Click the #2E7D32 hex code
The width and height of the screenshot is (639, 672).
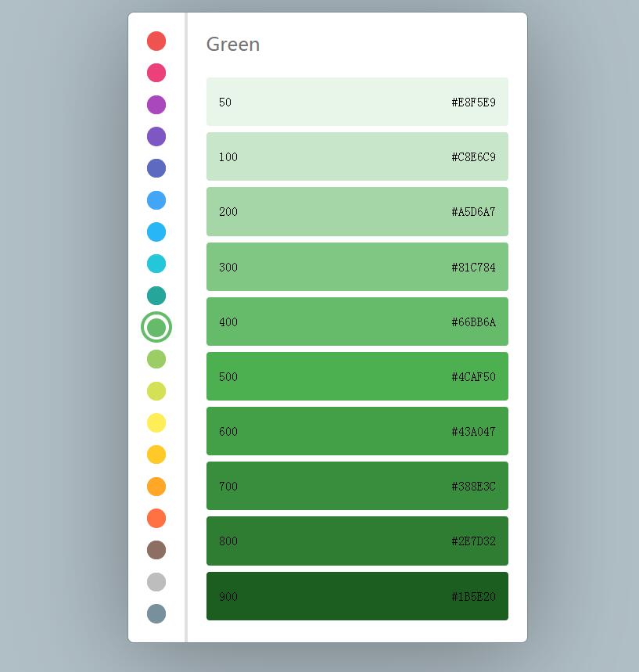pos(473,541)
